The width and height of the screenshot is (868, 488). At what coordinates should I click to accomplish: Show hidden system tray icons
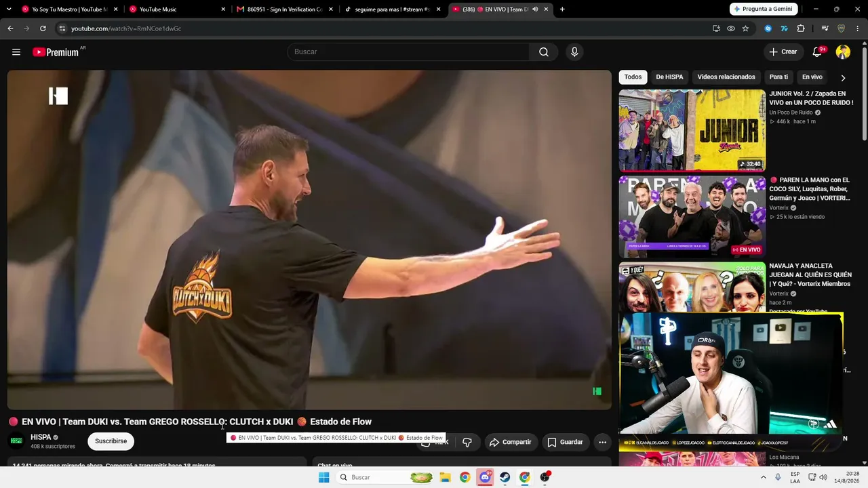764,477
